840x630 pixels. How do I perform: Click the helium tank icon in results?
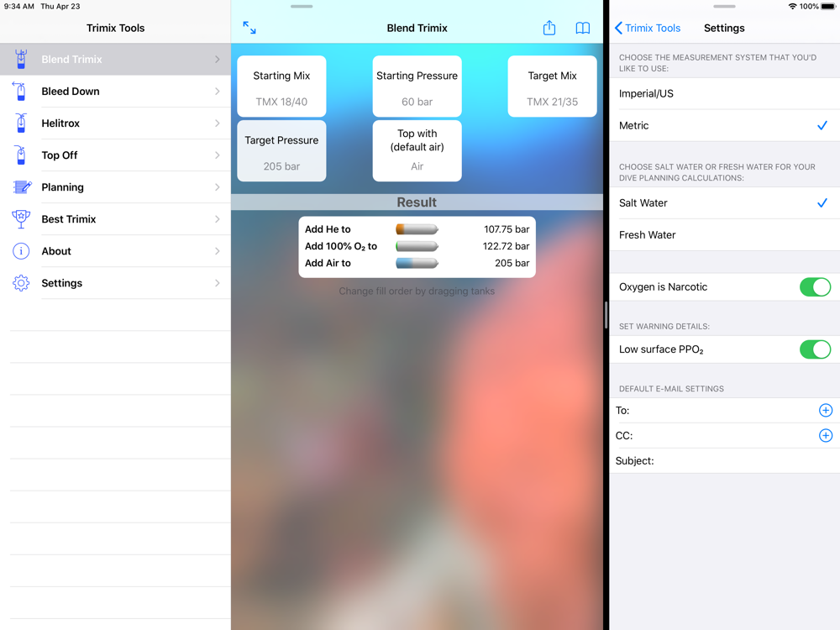[x=417, y=229]
